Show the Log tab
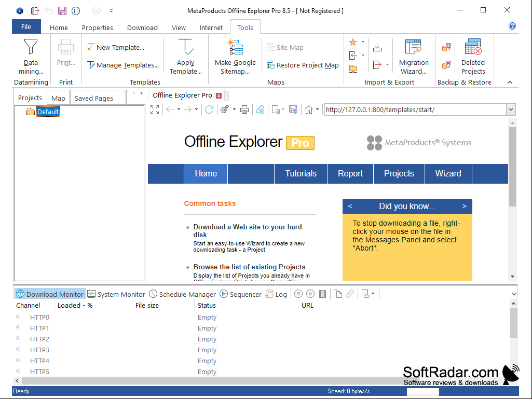Image resolution: width=532 pixels, height=399 pixels. 276,294
